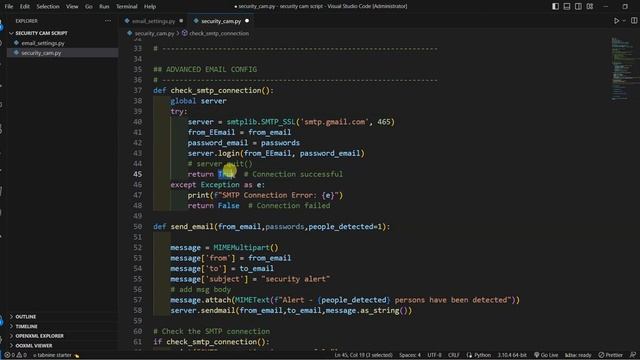Open the Go menu
Viewport: 640px width, 360px height.
[x=89, y=6]
